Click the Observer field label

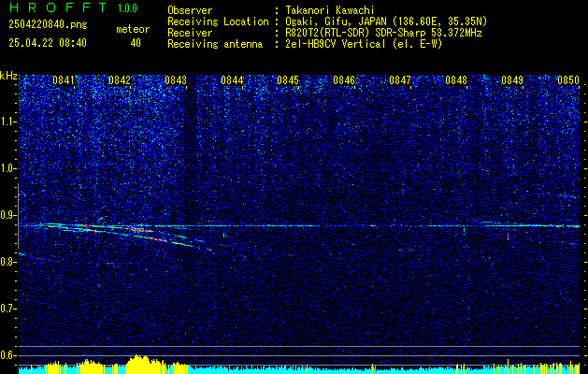click(x=190, y=10)
